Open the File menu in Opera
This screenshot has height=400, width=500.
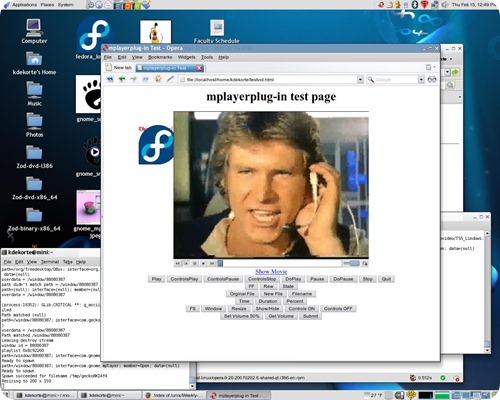[x=108, y=57]
